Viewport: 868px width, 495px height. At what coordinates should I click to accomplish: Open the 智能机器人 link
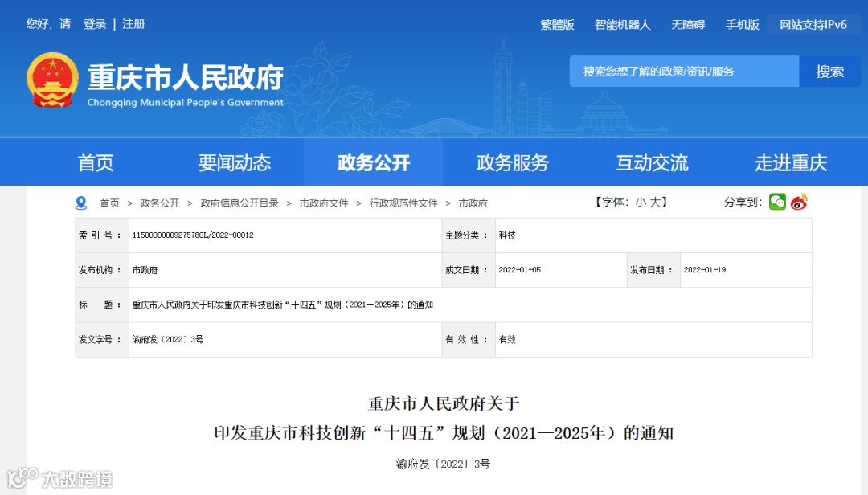622,25
